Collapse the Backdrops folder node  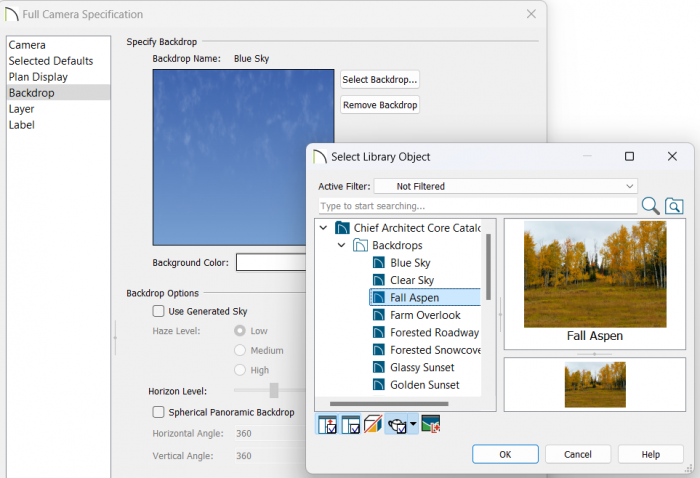point(342,245)
